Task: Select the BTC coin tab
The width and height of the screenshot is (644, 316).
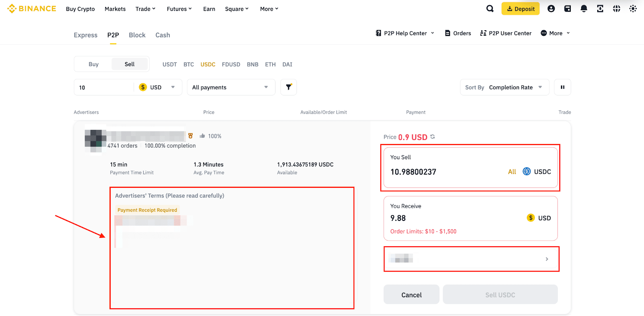Action: tap(189, 64)
